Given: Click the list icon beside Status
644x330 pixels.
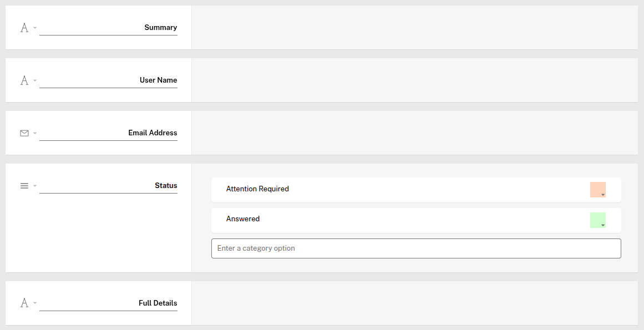Looking at the screenshot, I should (24, 186).
